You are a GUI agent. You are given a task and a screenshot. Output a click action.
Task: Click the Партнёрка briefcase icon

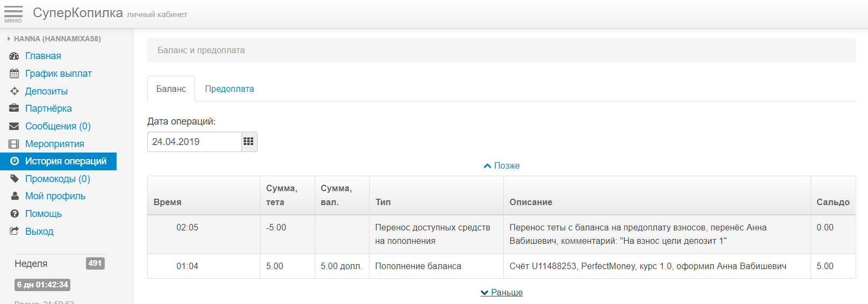point(14,108)
